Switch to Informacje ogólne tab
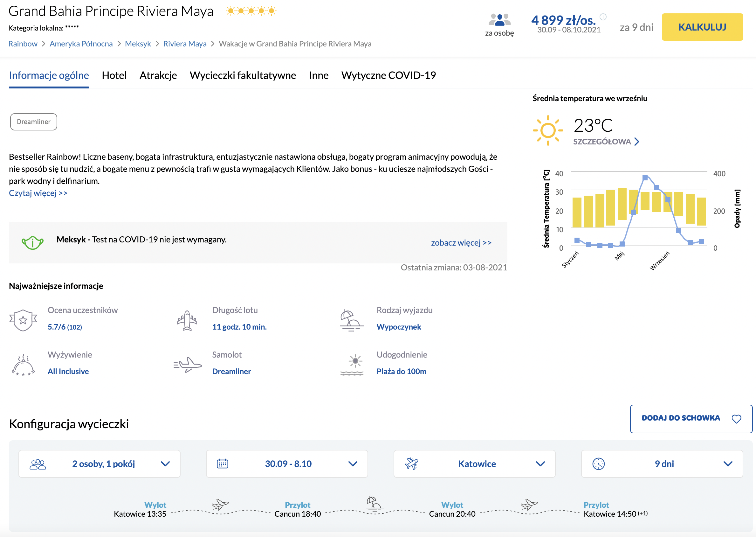The width and height of the screenshot is (756, 537). click(x=49, y=75)
